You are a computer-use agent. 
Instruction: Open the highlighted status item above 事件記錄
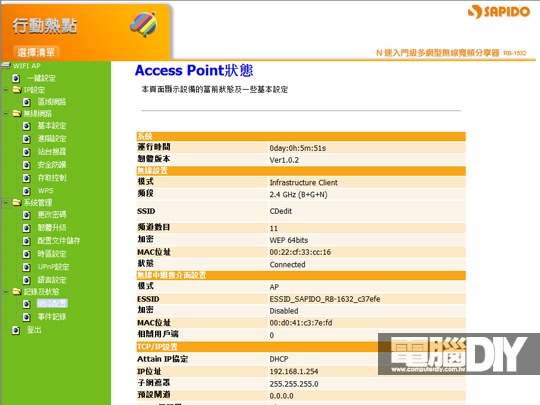[x=52, y=303]
